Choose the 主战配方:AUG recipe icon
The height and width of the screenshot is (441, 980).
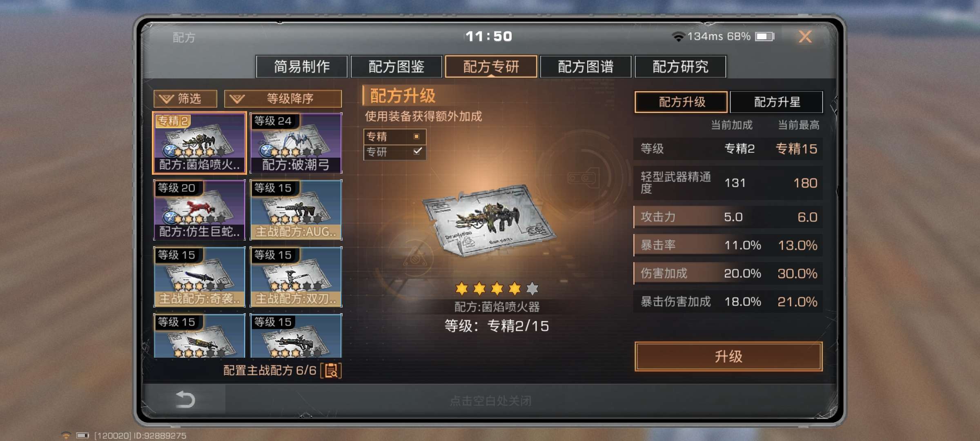[296, 210]
